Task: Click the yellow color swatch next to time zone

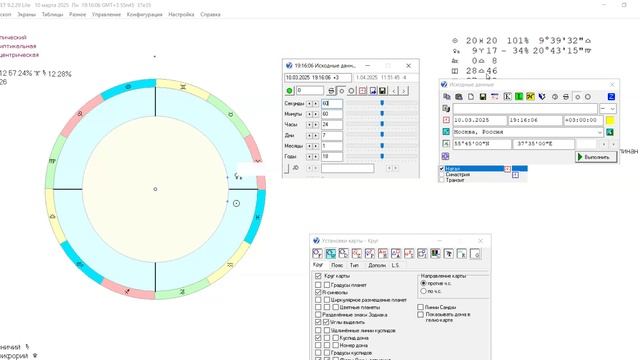Action: point(610,120)
